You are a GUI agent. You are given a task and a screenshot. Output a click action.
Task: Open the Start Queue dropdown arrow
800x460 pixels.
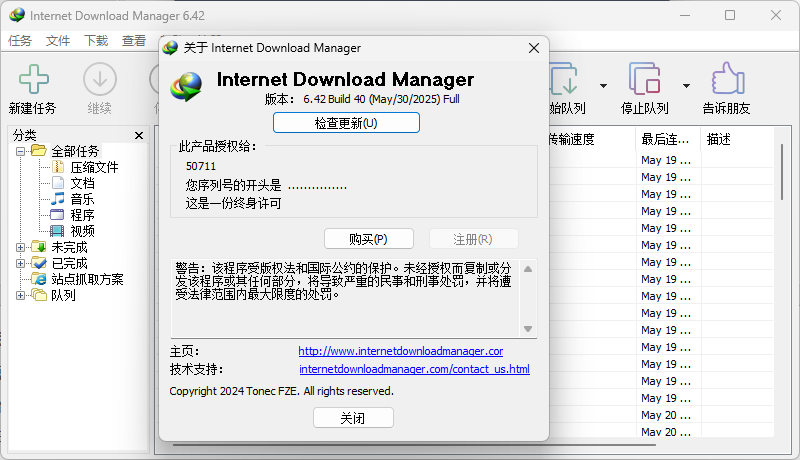coord(604,86)
